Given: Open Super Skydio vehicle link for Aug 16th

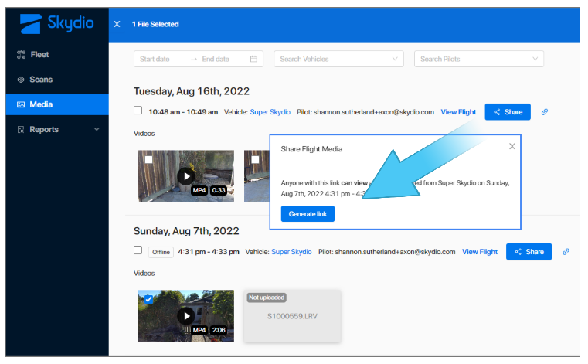Looking at the screenshot, I should 270,112.
